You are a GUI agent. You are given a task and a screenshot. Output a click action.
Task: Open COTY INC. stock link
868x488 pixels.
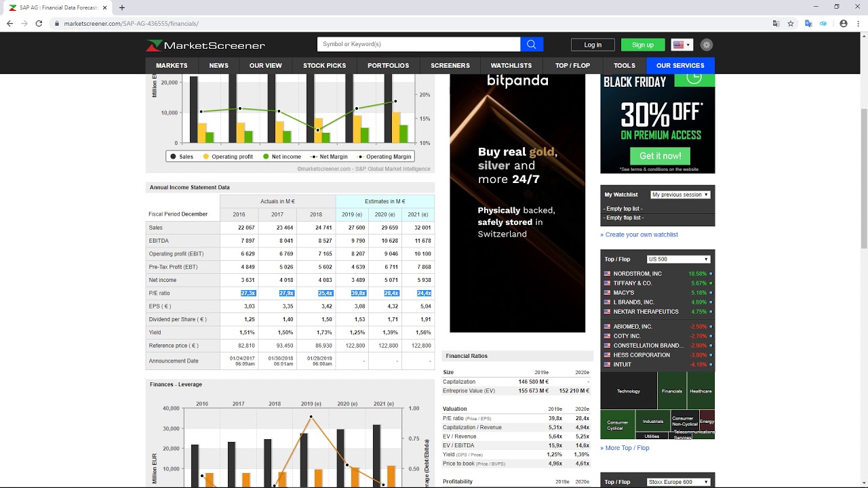[627, 336]
